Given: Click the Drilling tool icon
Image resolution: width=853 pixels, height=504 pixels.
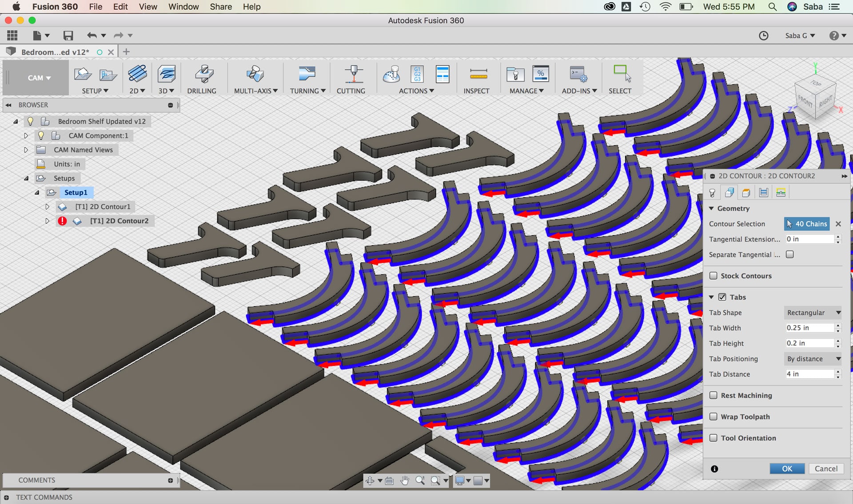Looking at the screenshot, I should tap(204, 74).
